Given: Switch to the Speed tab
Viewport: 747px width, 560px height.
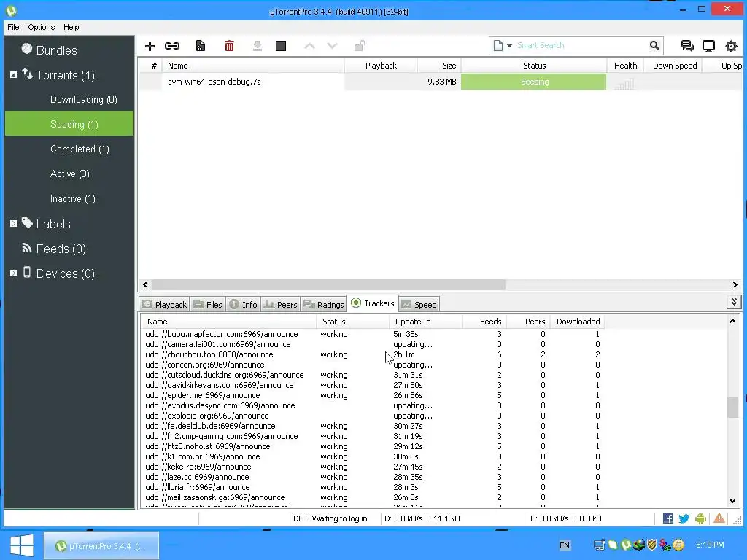Looking at the screenshot, I should click(419, 304).
